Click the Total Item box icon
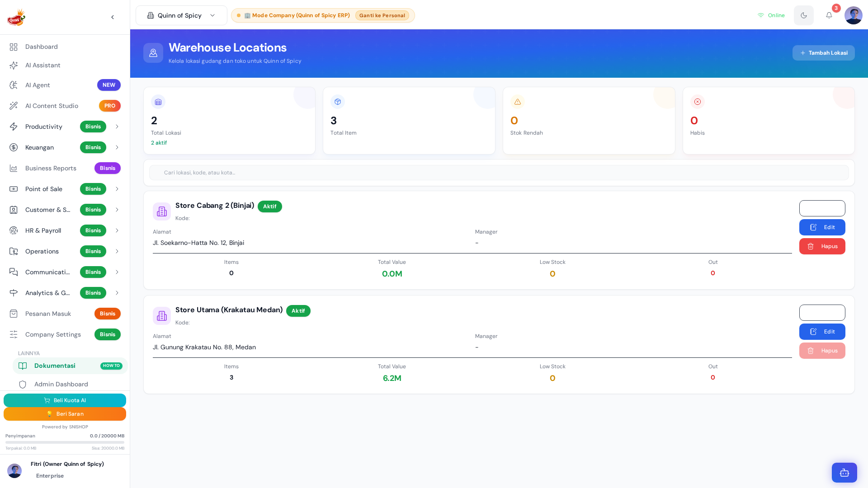Image resolution: width=868 pixels, height=488 pixels. 338,102
